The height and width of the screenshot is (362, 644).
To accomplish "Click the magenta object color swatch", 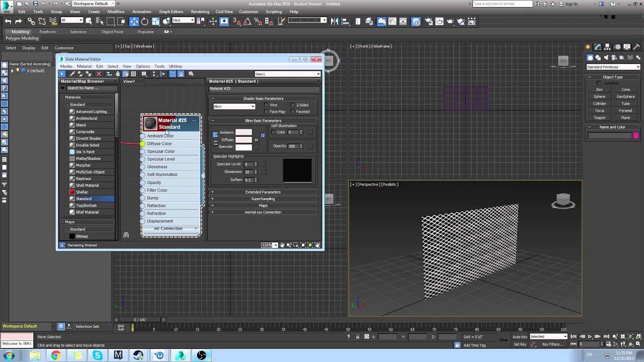I will pyautogui.click(x=636, y=136).
